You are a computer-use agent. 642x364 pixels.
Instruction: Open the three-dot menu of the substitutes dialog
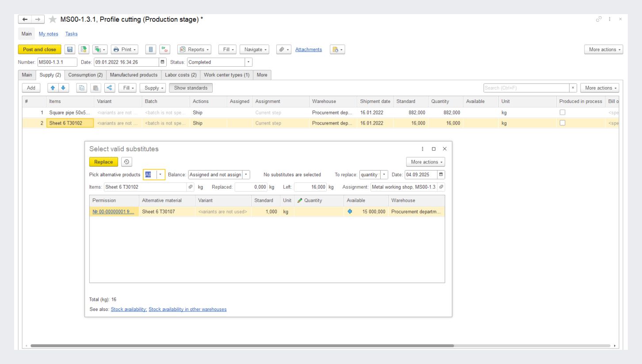tap(423, 149)
